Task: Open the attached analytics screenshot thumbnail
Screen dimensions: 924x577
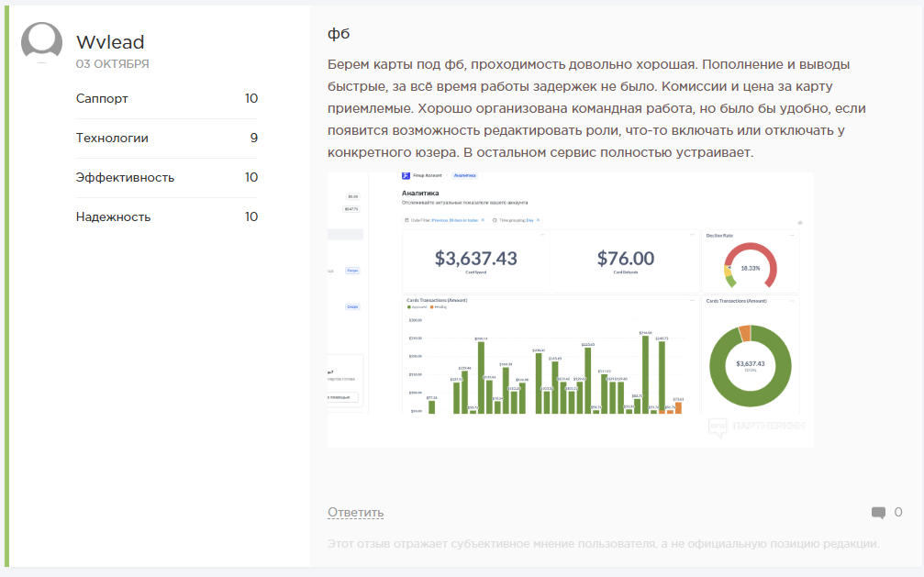Action: (570, 308)
